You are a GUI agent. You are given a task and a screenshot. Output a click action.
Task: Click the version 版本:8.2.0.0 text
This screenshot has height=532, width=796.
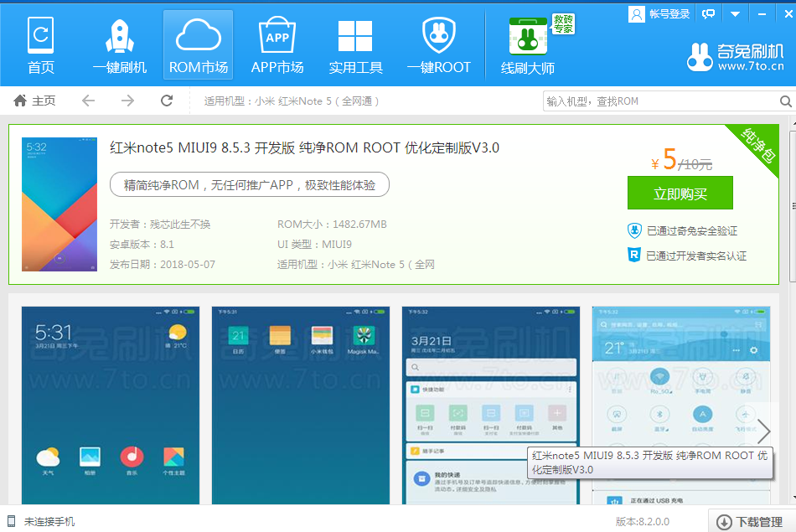tap(642, 522)
